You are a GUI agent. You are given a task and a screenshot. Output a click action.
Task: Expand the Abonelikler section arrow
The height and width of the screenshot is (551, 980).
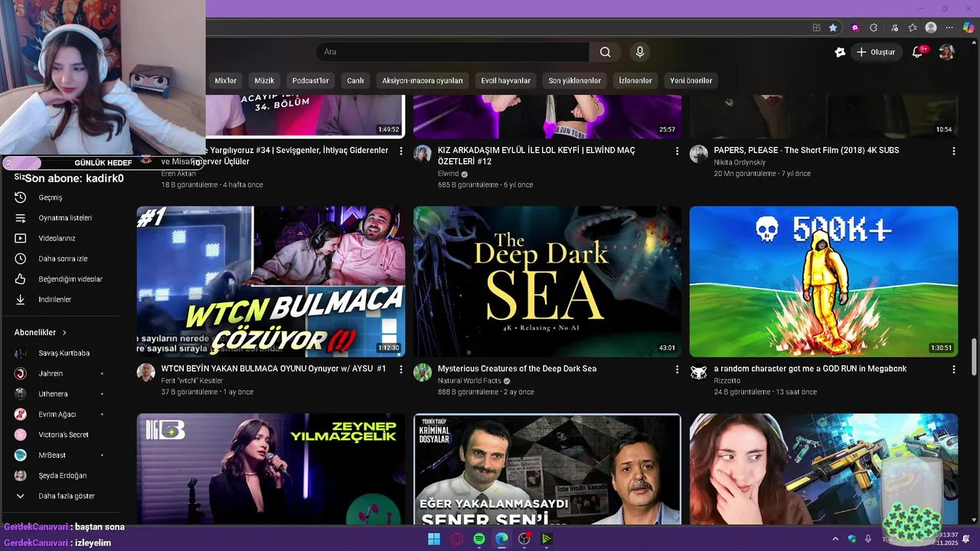click(64, 333)
